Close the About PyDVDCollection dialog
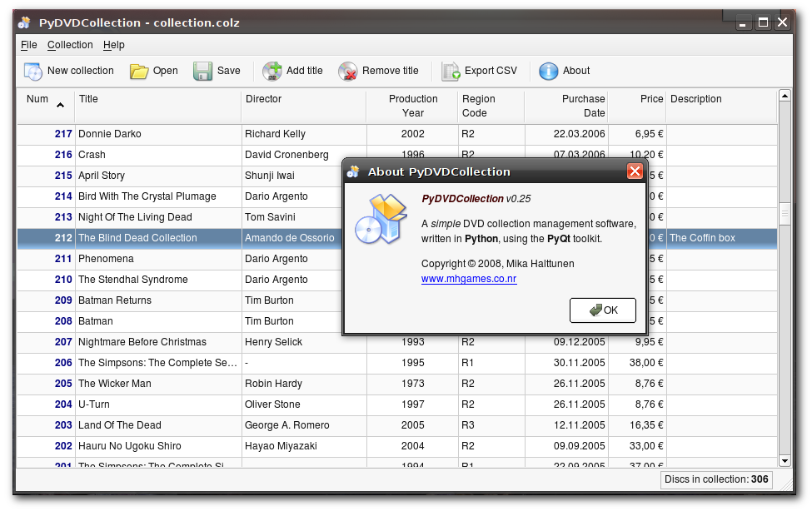 [635, 171]
